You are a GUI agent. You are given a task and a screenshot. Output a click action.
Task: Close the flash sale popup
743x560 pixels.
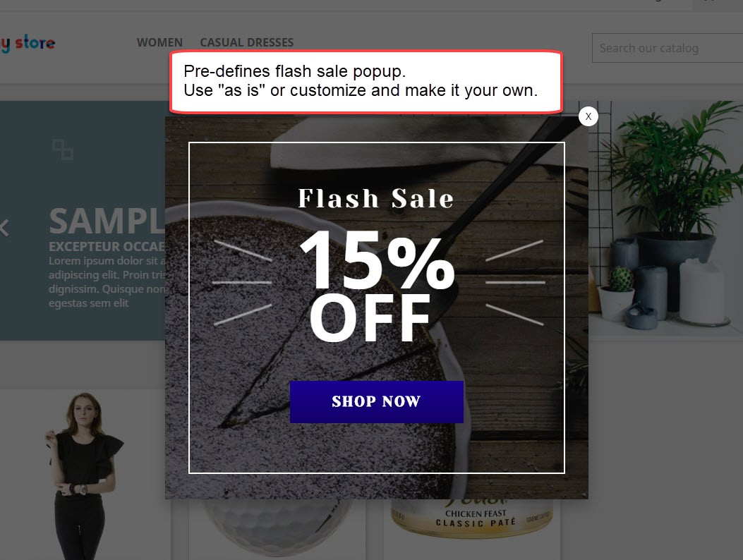[x=588, y=116]
